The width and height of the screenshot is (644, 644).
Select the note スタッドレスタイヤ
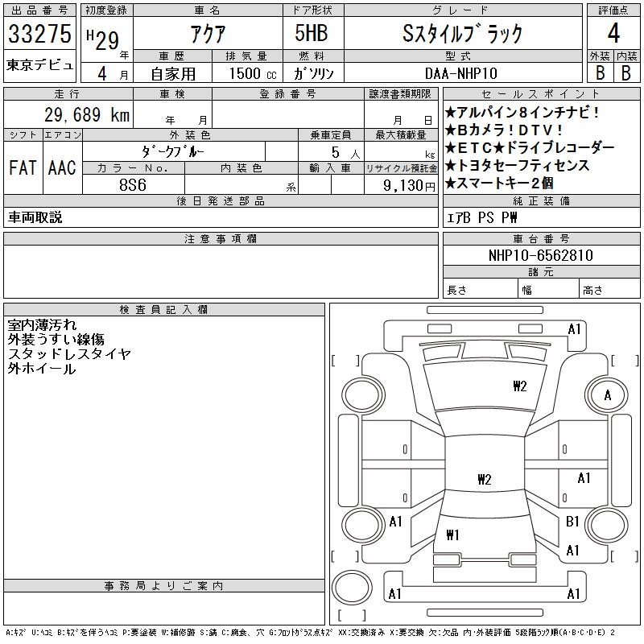[69, 353]
